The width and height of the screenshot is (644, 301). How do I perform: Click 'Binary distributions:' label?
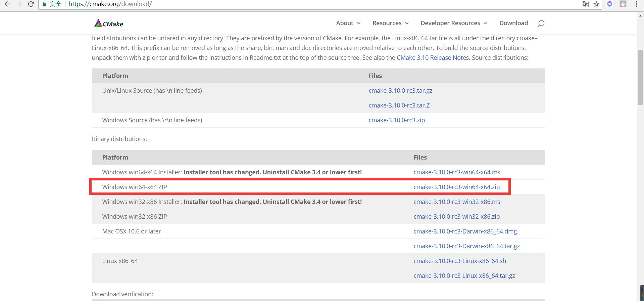(x=119, y=139)
